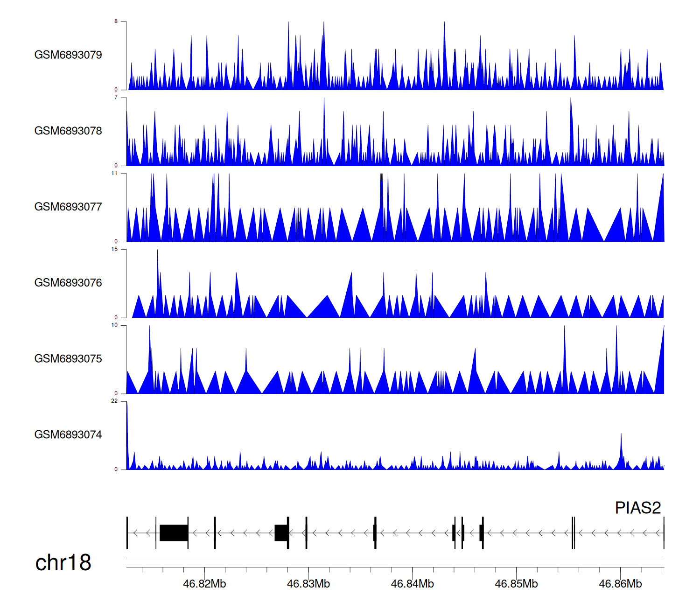Click the 46.83Mb axis position label

(x=308, y=584)
